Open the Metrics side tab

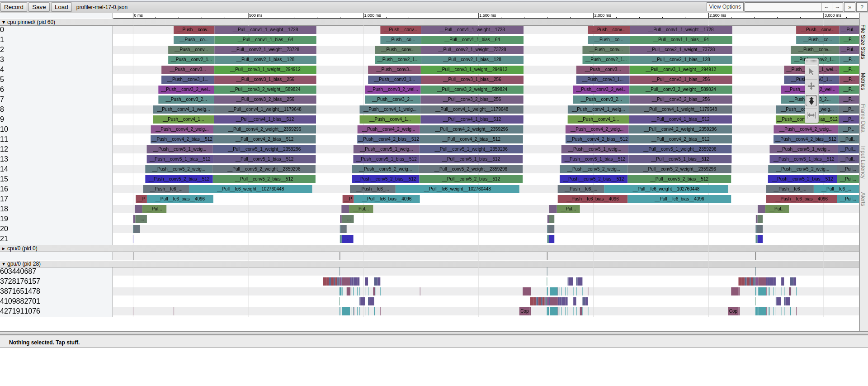[863, 81]
